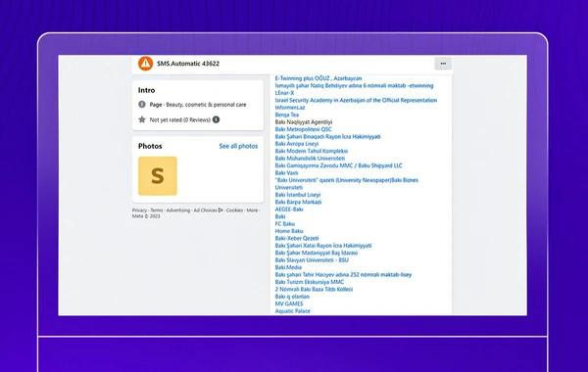The image size is (588, 372).
Task: Open the Aquatic Palace link
Action: pos(292,311)
